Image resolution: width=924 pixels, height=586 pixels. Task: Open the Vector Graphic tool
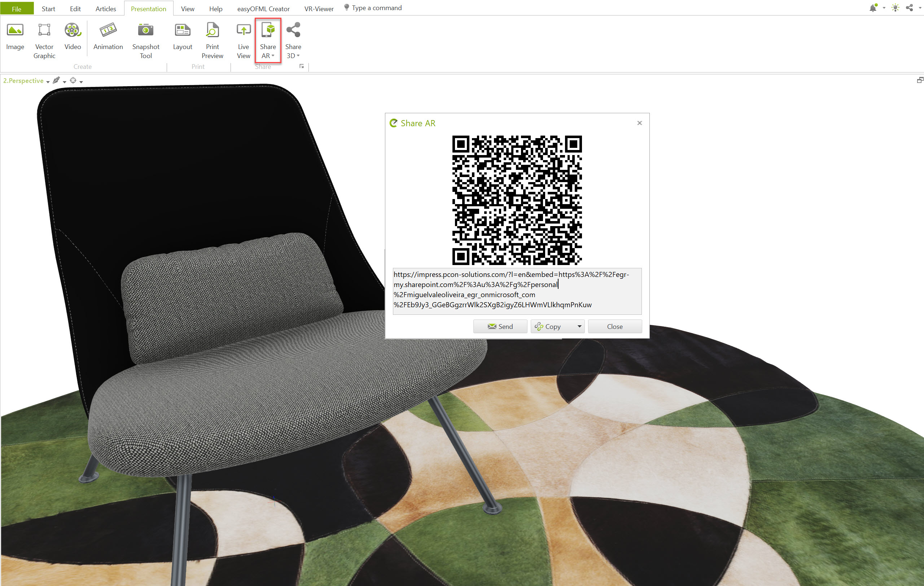click(44, 41)
